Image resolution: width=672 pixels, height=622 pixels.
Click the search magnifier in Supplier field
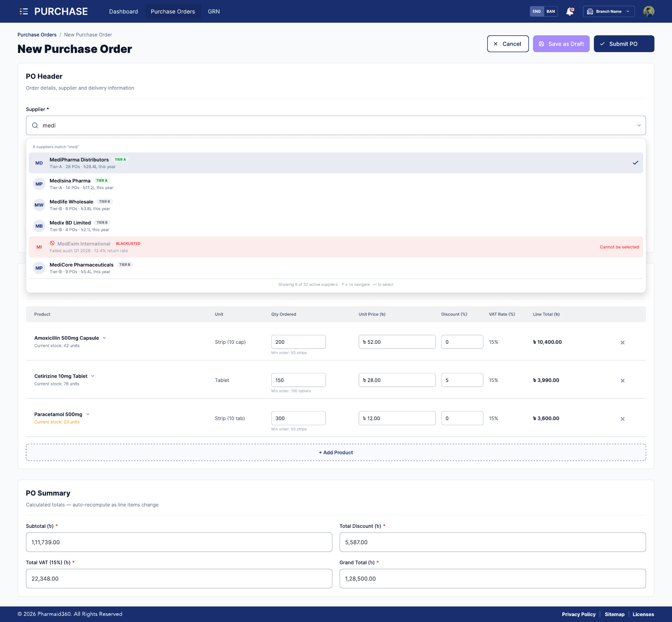tap(35, 125)
